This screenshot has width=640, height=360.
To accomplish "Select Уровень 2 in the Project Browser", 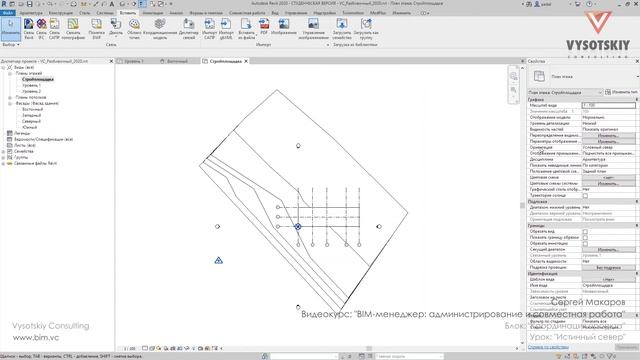I will point(31,91).
